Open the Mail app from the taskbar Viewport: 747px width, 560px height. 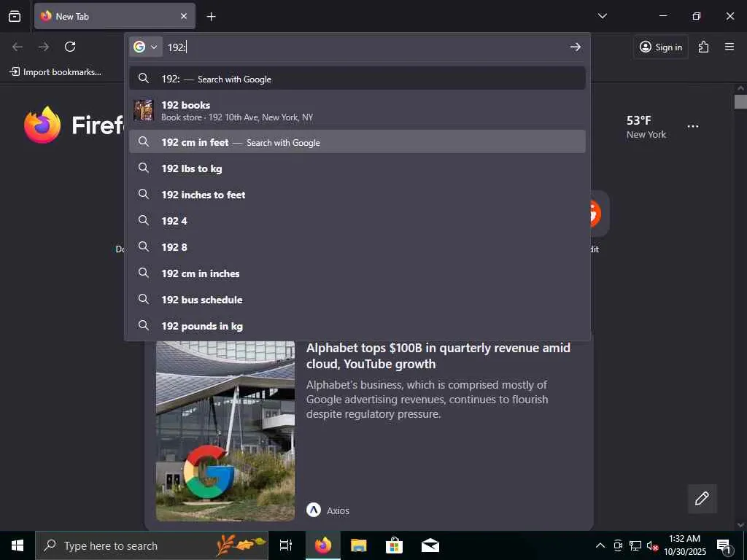click(x=430, y=545)
